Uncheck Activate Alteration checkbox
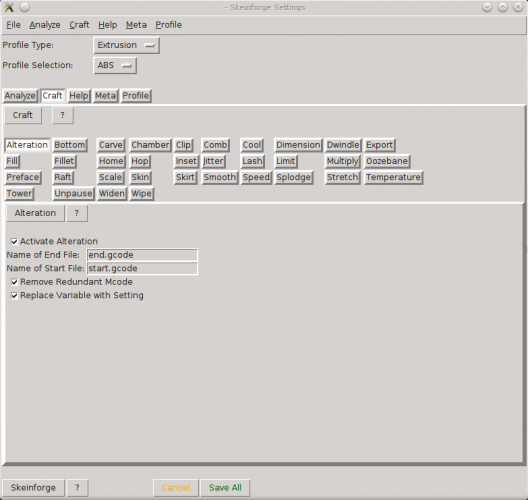 click(x=14, y=241)
